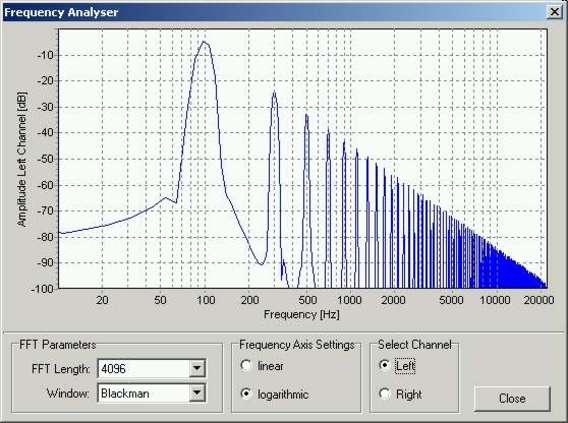Select the logarithmic frequency axis option
This screenshot has width=568, height=423.
pyautogui.click(x=246, y=393)
